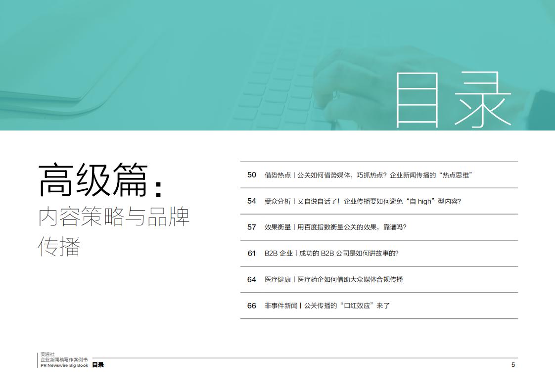555x392 pixels.
Task: Click the page number 66
Action: point(252,305)
